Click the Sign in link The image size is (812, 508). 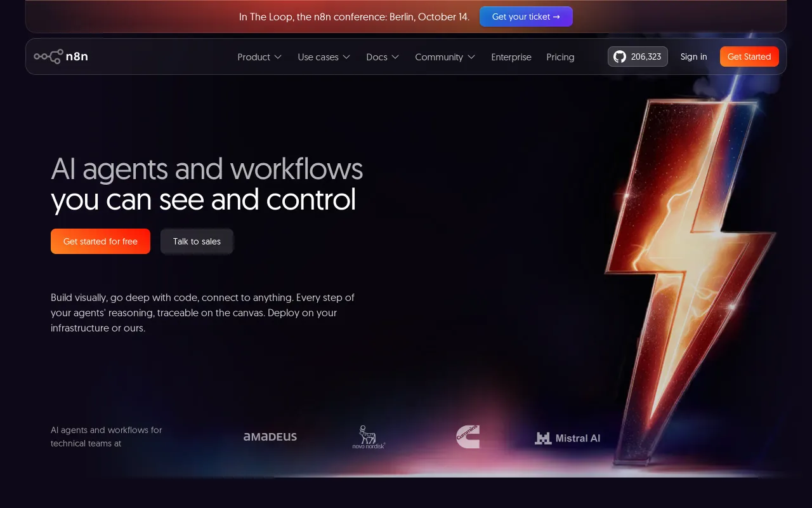click(x=693, y=57)
